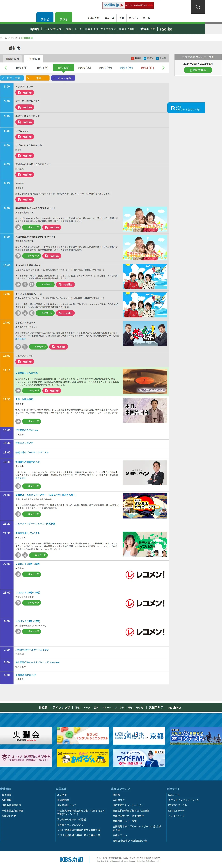
Task: Open KBSホール footer link
Action: pyautogui.click(x=174, y=795)
